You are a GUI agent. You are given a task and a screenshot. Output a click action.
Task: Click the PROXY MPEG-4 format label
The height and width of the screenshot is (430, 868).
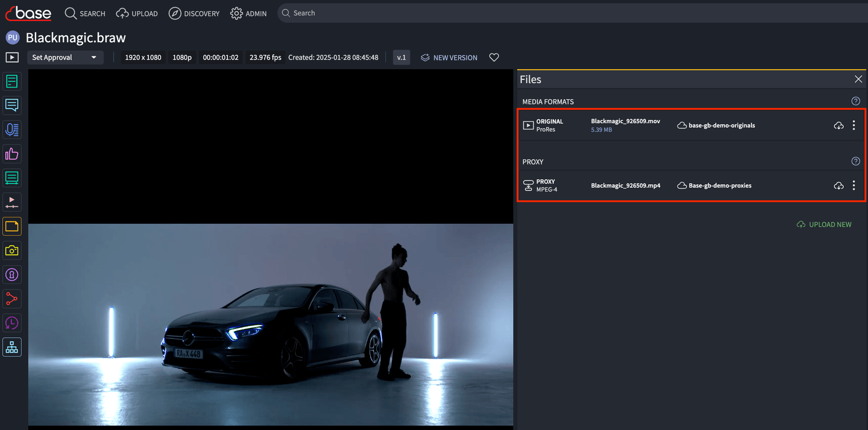(546, 185)
